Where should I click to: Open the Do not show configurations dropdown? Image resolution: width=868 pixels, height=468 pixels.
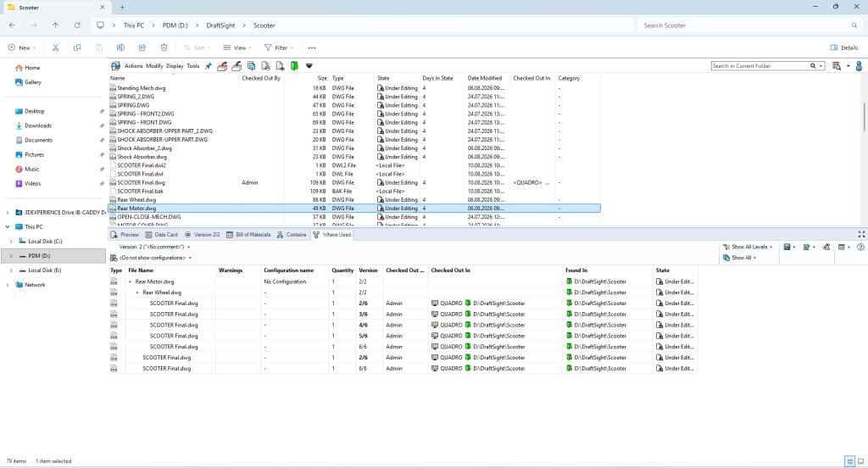(x=152, y=258)
